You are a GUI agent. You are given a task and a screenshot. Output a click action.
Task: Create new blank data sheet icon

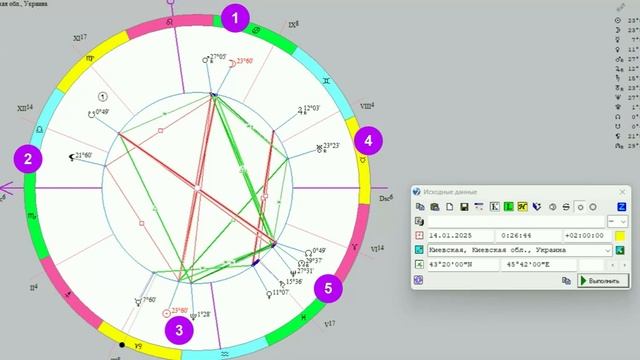pos(449,207)
